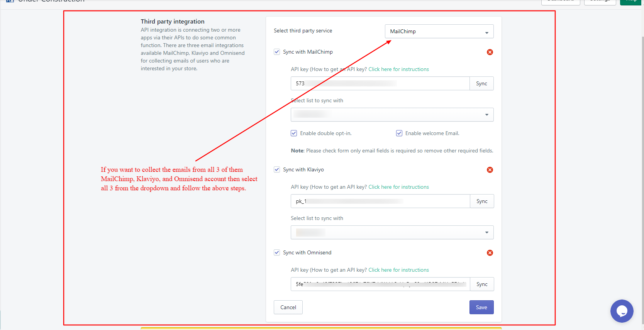Click the Select third party service label
Screen dimensions: 644x330
(303, 30)
